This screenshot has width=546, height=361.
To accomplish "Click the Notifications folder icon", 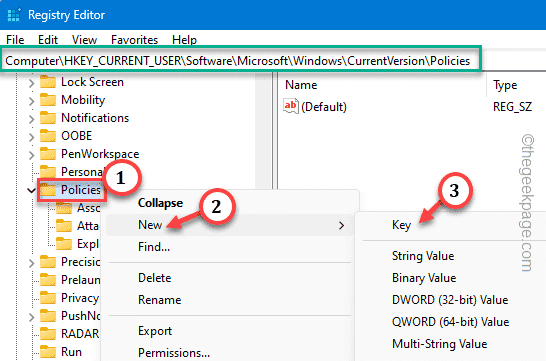I will (x=48, y=118).
